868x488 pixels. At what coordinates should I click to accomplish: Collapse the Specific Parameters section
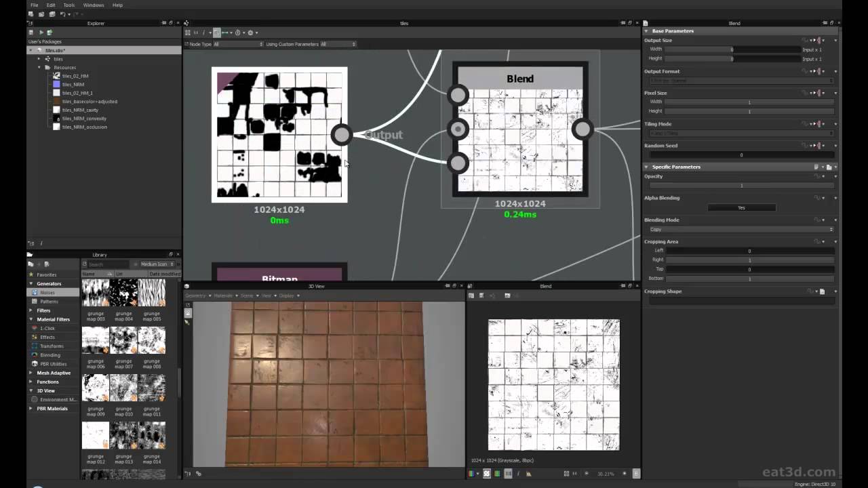(x=646, y=167)
